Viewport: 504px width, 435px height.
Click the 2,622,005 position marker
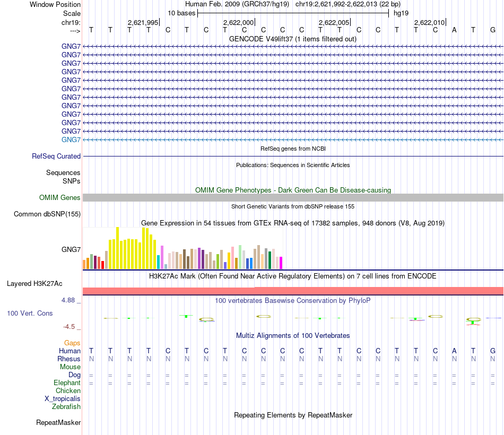pyautogui.click(x=334, y=22)
